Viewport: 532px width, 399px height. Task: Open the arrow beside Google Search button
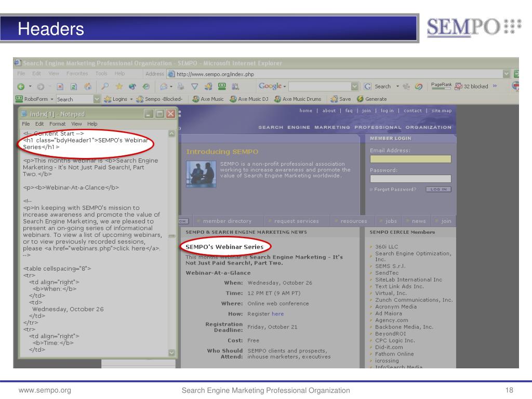(397, 86)
